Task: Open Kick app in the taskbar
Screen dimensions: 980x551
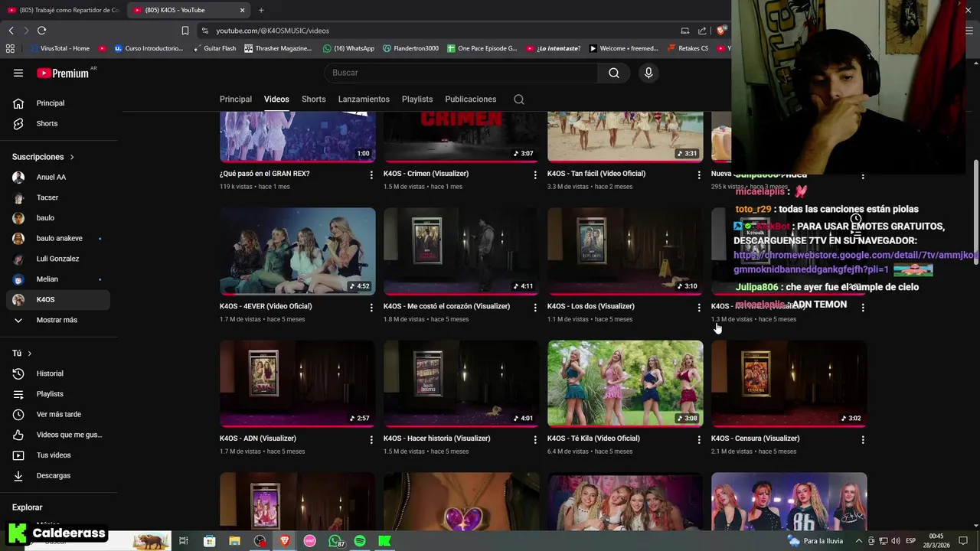Action: (x=385, y=541)
